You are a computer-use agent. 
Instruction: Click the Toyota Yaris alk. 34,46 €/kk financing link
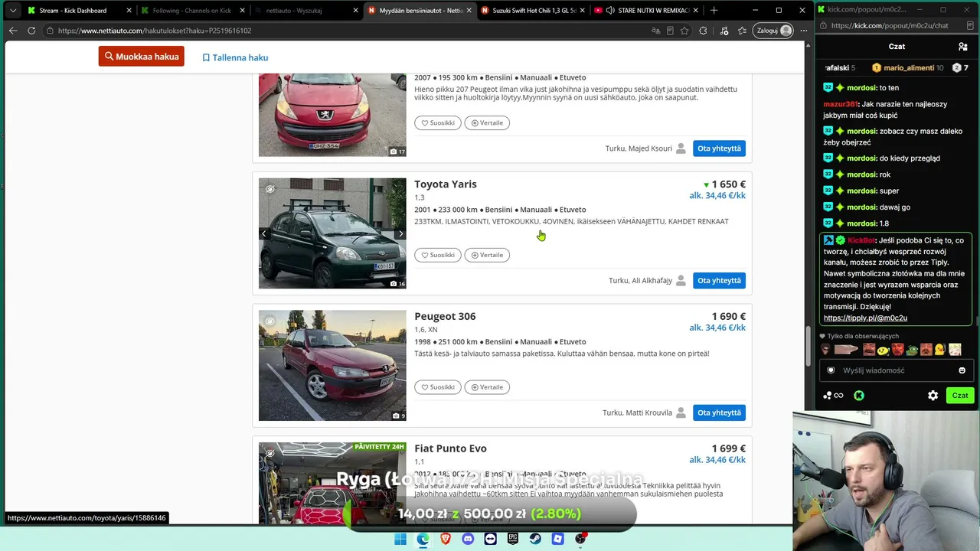(x=717, y=196)
